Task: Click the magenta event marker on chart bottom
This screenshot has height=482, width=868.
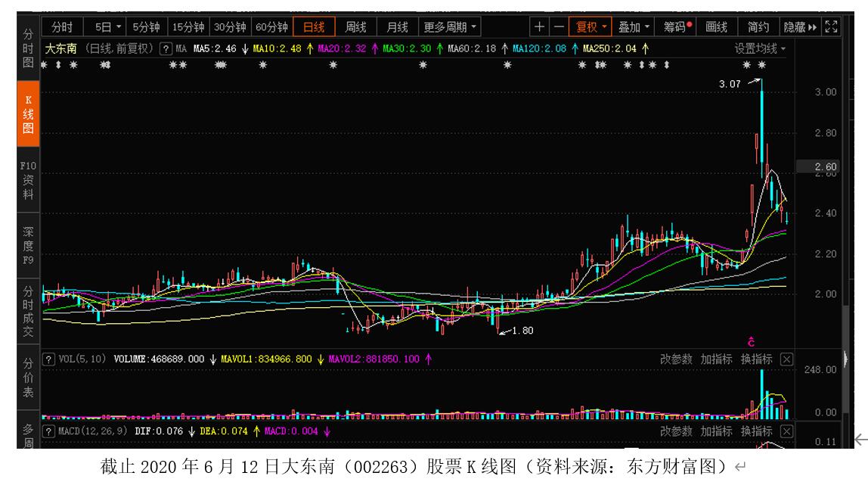Action: pyautogui.click(x=752, y=342)
